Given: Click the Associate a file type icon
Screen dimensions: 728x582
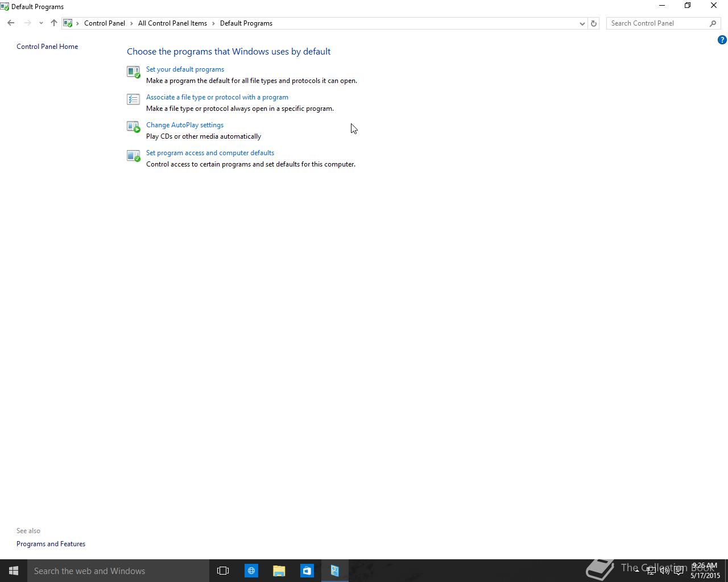Looking at the screenshot, I should 133,99.
